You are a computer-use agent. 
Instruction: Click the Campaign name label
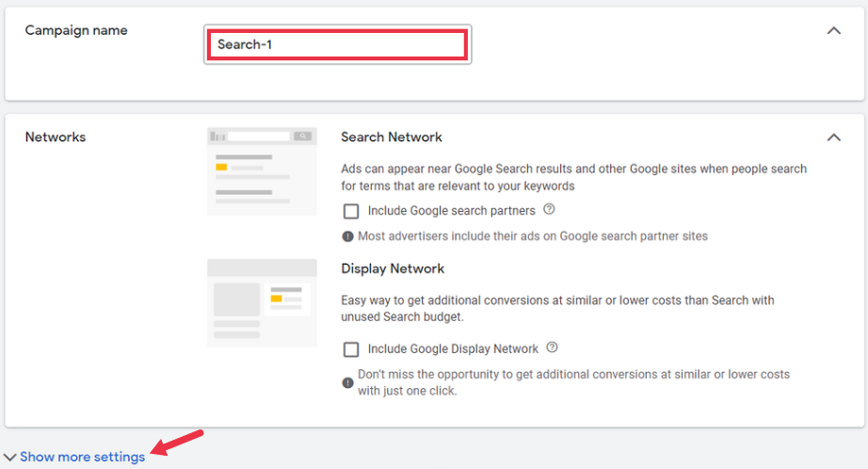pos(76,30)
